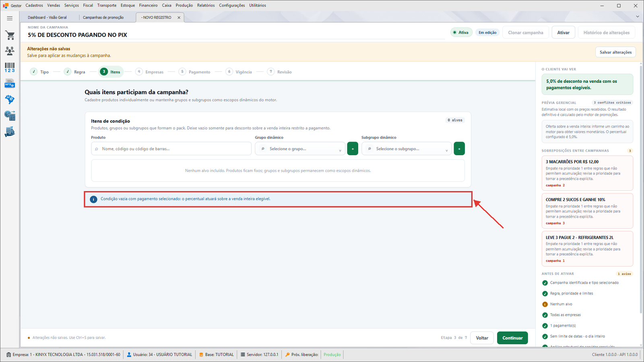The width and height of the screenshot is (644, 362).
Task: Open the globe with calculator sidebar icon
Action: click(x=10, y=115)
